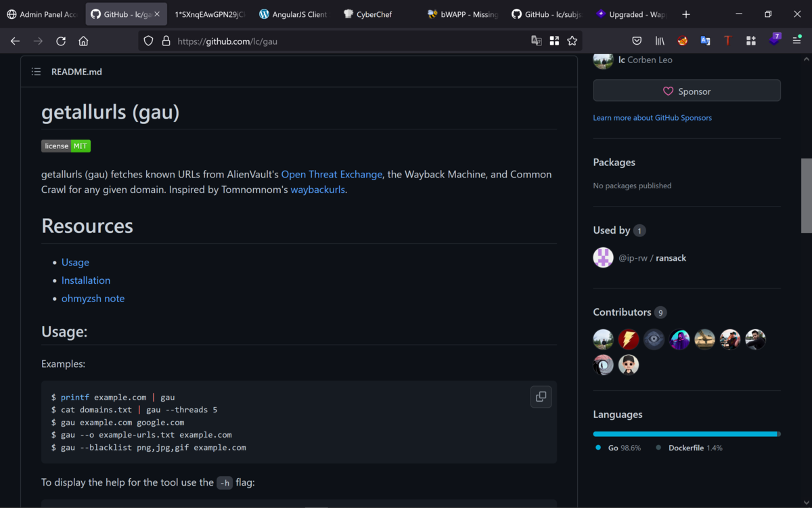Jump to the ohmyzsh note link
The width and height of the screenshot is (812, 508).
click(93, 299)
